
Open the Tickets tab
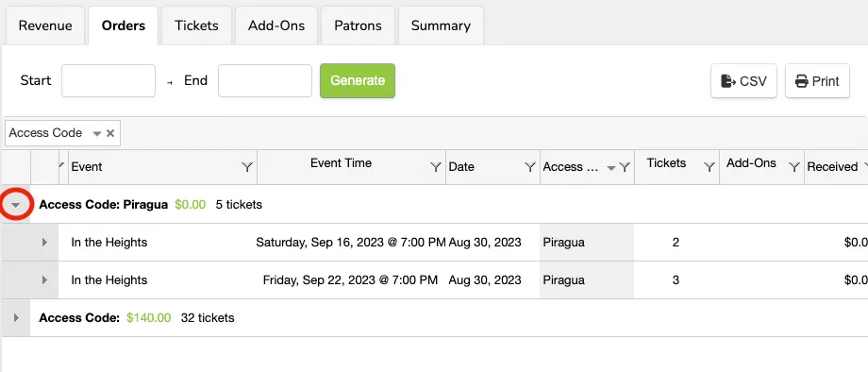196,25
